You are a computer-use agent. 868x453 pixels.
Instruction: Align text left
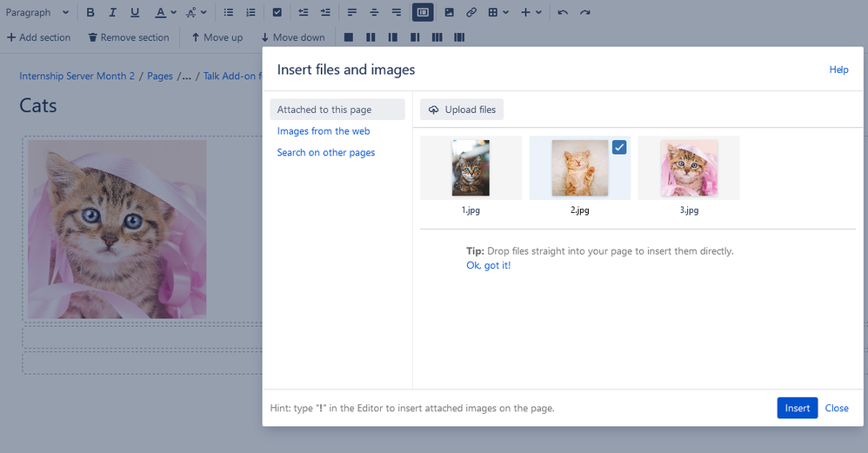coord(352,12)
